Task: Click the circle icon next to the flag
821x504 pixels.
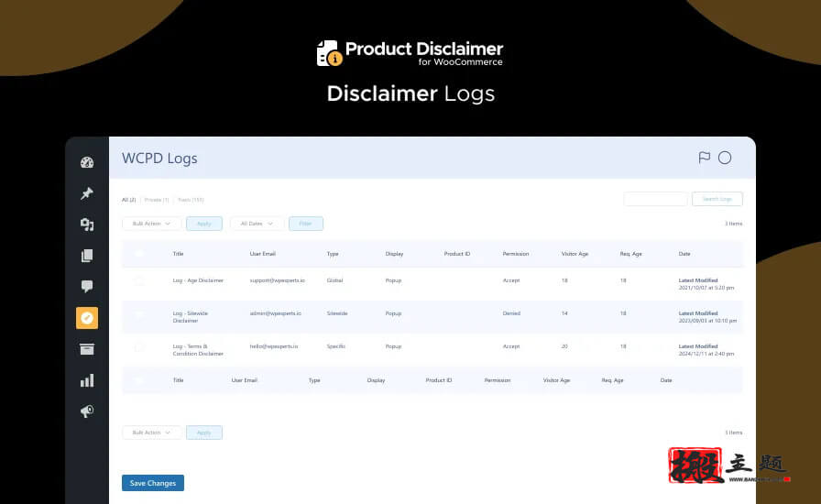Action: pyautogui.click(x=725, y=158)
